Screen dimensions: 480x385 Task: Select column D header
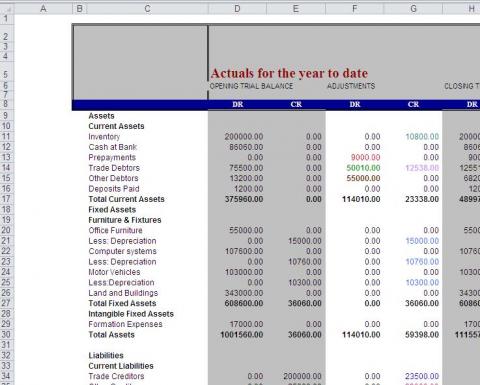[237, 9]
